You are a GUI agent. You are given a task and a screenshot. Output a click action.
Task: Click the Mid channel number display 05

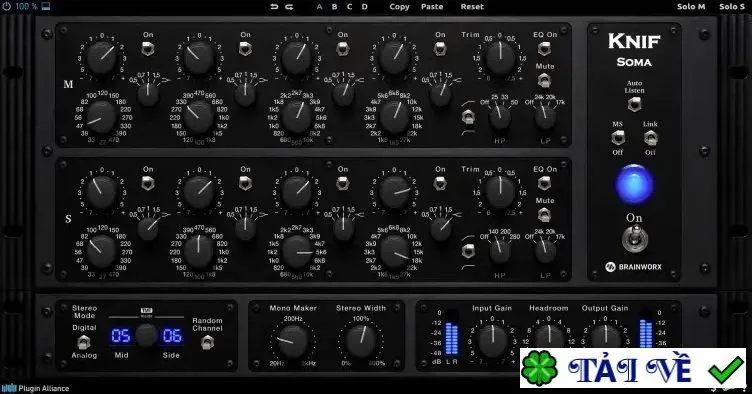click(121, 336)
